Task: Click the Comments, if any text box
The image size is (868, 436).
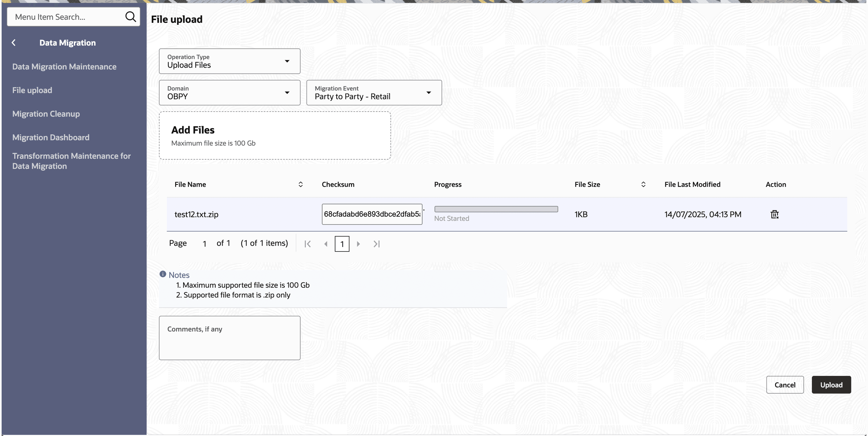Action: (229, 338)
